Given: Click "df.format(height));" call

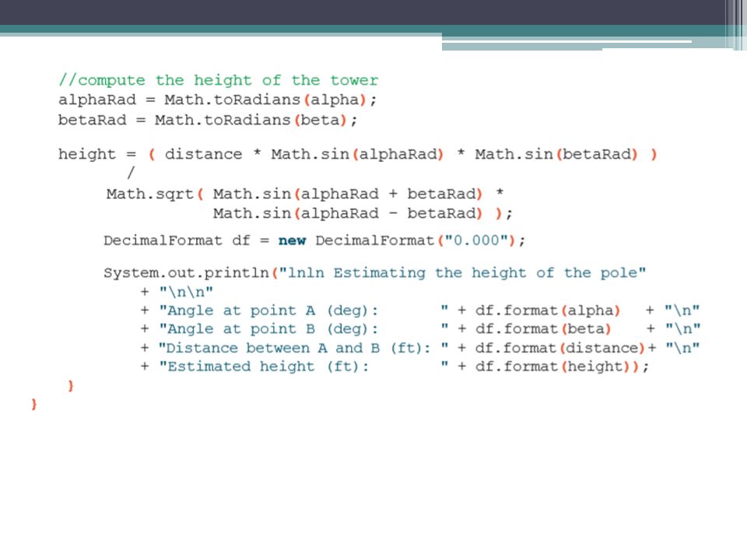Looking at the screenshot, I should tap(562, 366).
